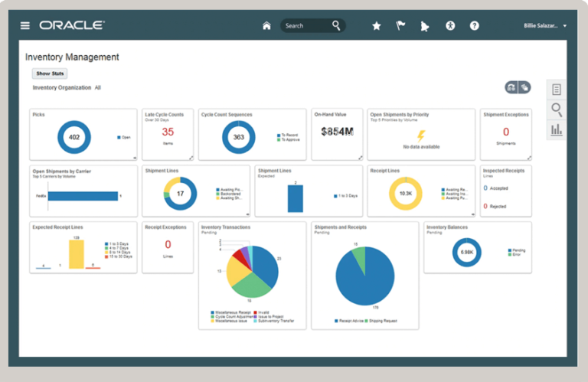Click the To Approve legend swatch
The image size is (588, 382).
[279, 139]
